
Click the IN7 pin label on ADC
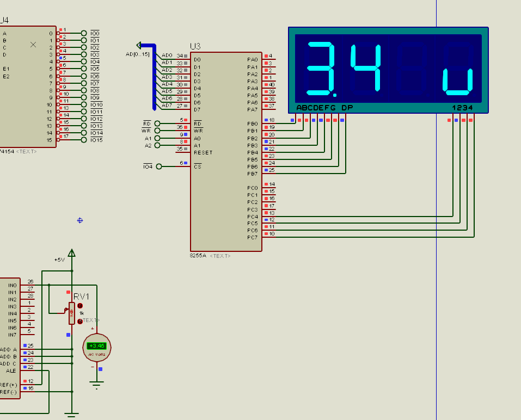click(13, 335)
